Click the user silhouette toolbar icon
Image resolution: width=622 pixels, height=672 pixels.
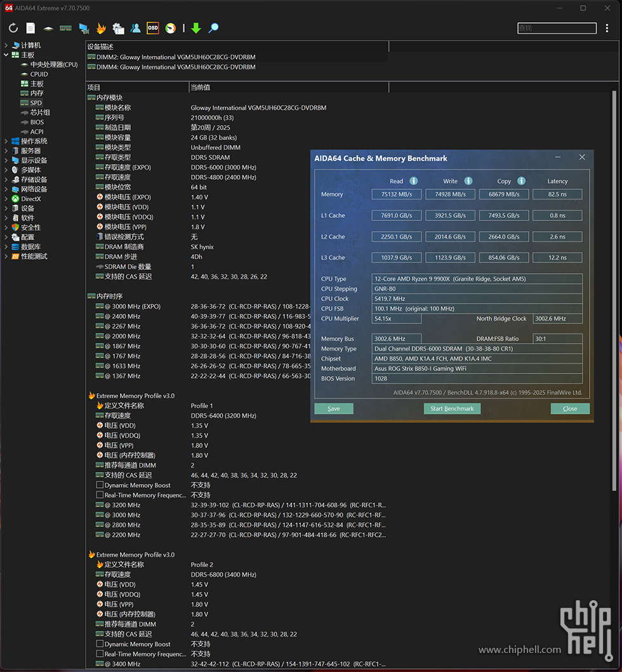[135, 29]
